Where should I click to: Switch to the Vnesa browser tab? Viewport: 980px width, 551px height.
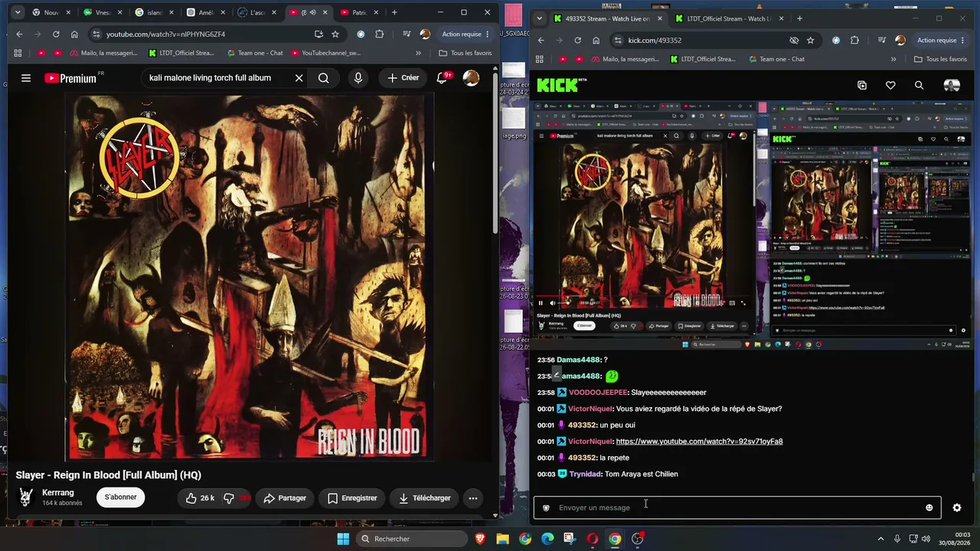(x=103, y=12)
